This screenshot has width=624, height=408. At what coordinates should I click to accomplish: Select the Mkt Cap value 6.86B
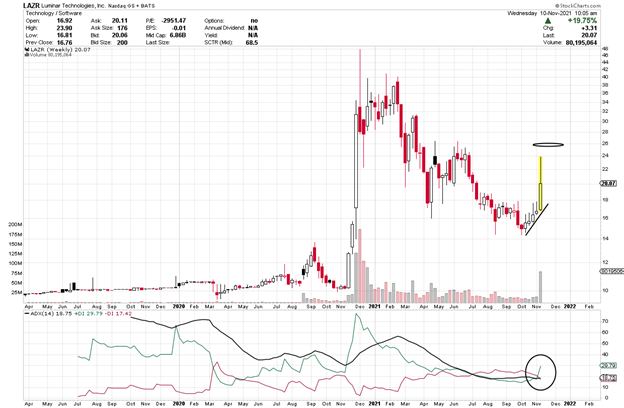pyautogui.click(x=177, y=35)
